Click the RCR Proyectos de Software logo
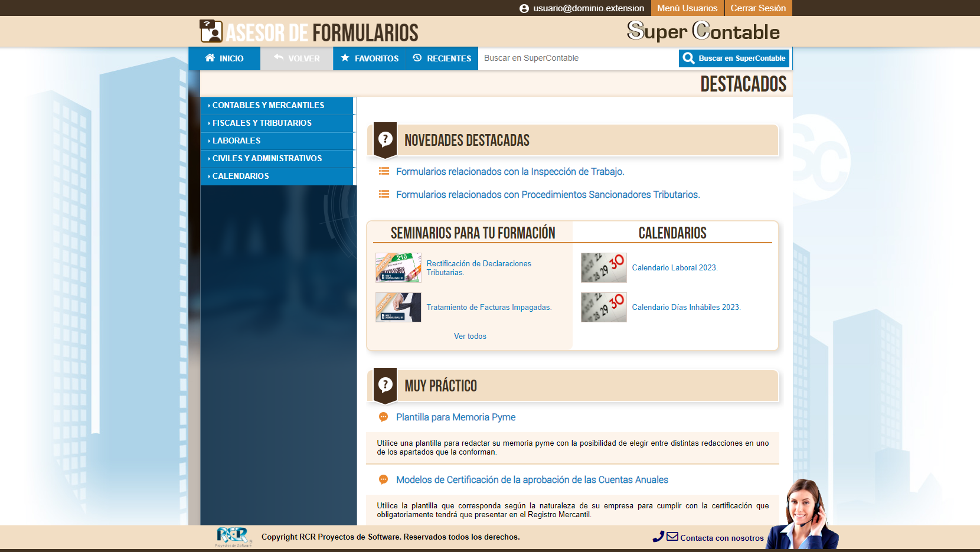980x552 pixels. coord(234,537)
